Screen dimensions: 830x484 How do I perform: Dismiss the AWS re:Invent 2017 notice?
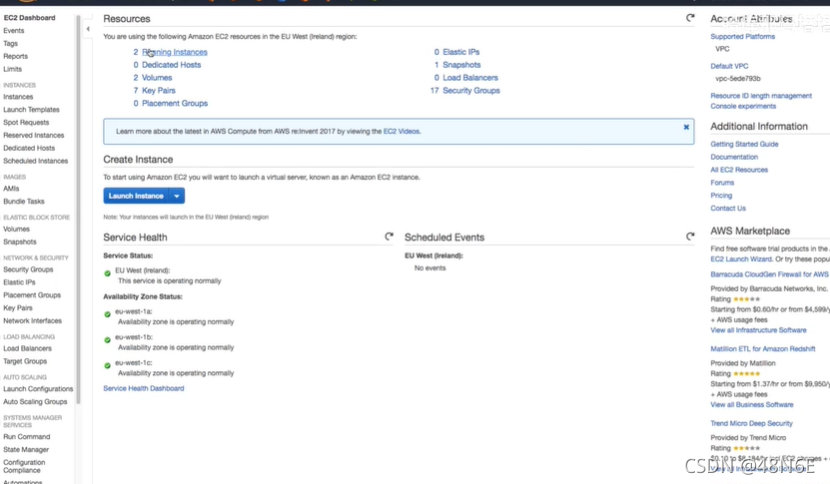[686, 127]
